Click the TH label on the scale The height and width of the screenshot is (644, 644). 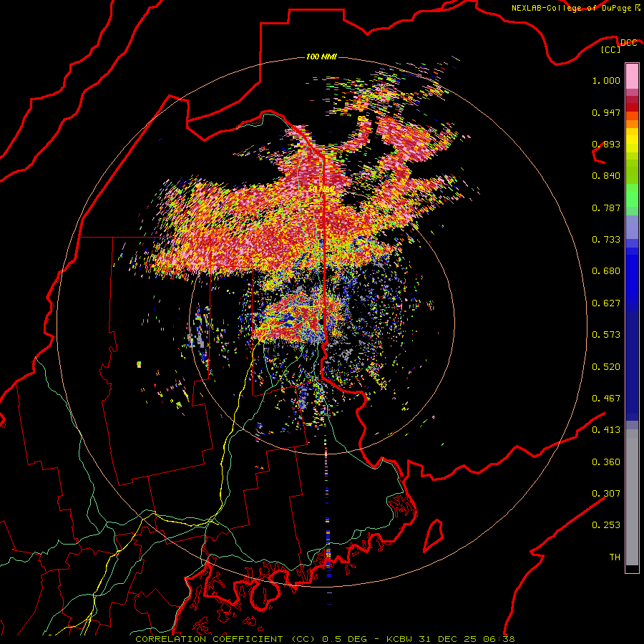tap(615, 557)
